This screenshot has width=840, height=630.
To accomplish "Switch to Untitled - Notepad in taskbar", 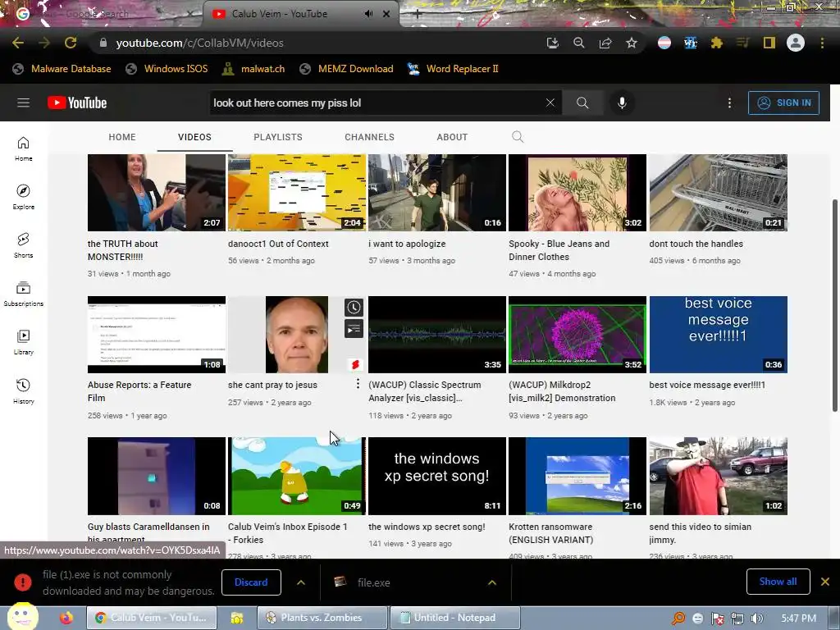I will (x=454, y=618).
